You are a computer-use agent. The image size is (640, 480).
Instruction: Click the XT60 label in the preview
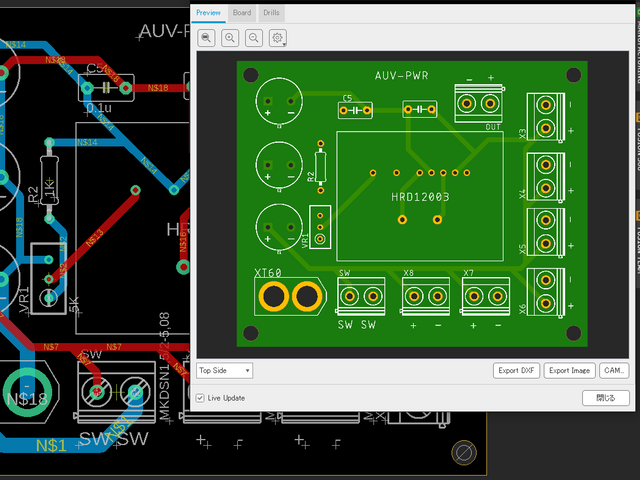click(x=268, y=273)
